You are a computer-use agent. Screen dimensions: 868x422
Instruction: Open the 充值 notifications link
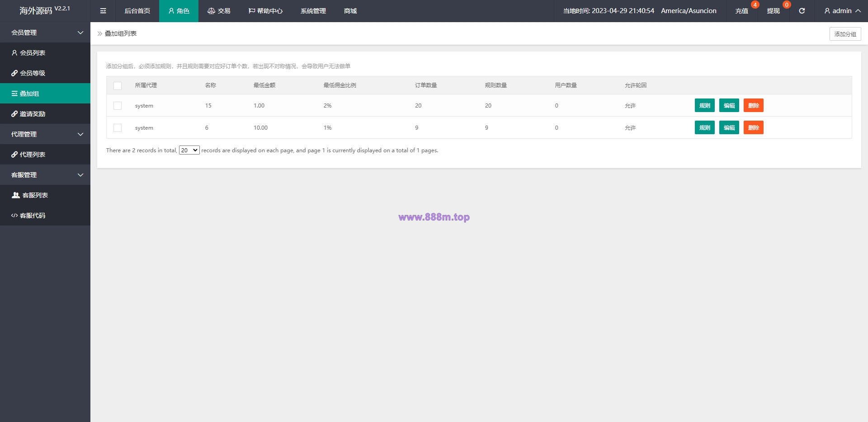(741, 11)
